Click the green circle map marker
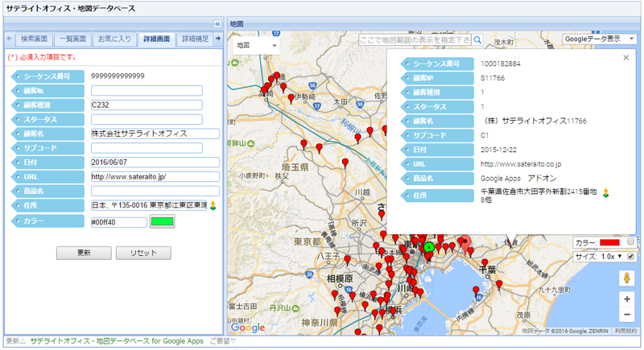The image size is (644, 350). 429,248
